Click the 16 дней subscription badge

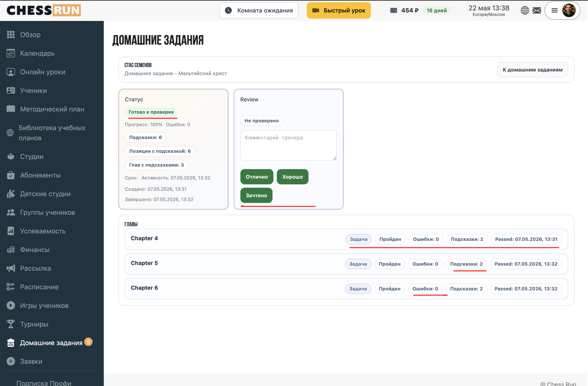point(436,10)
